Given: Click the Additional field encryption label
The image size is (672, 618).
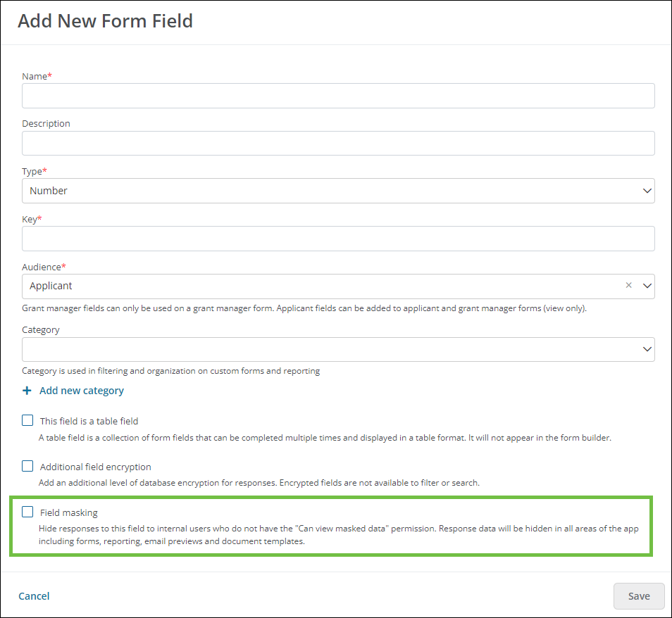Looking at the screenshot, I should (95, 467).
